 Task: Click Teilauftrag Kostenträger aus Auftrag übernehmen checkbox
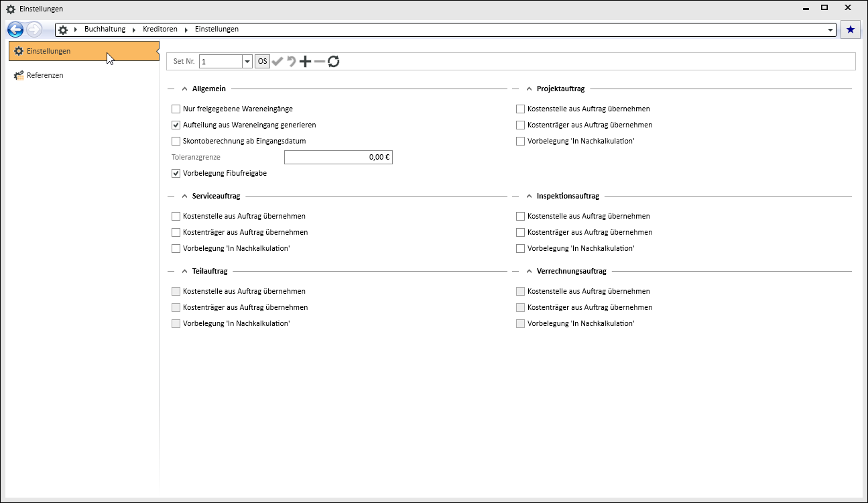176,307
